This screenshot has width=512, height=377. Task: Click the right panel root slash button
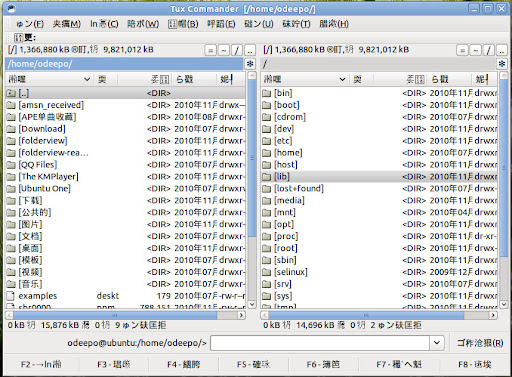click(x=489, y=50)
